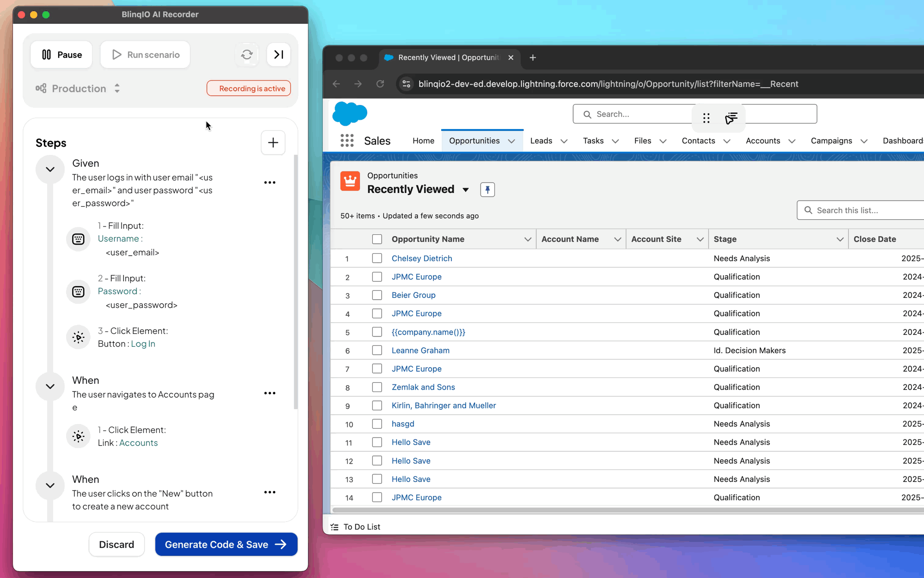Click the Opportunities crown icon
The image size is (924, 578).
[350, 181]
